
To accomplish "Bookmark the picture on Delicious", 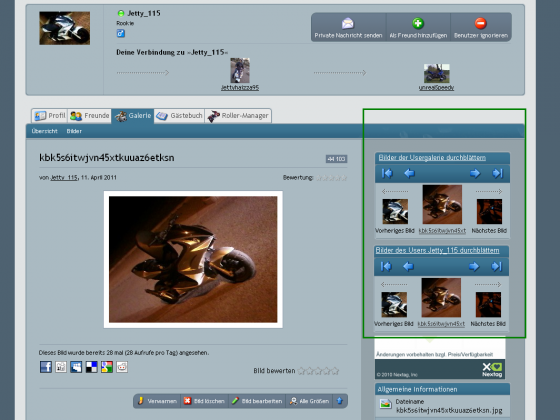I will (91, 367).
